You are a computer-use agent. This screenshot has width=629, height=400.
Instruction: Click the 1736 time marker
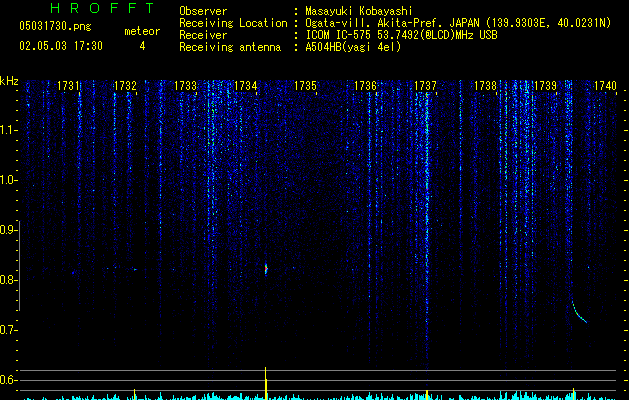point(365,86)
